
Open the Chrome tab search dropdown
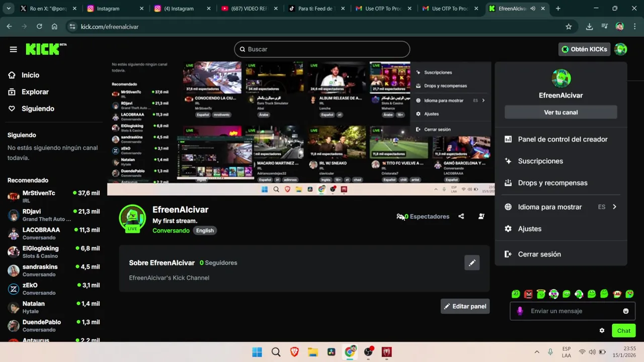[x=9, y=9]
